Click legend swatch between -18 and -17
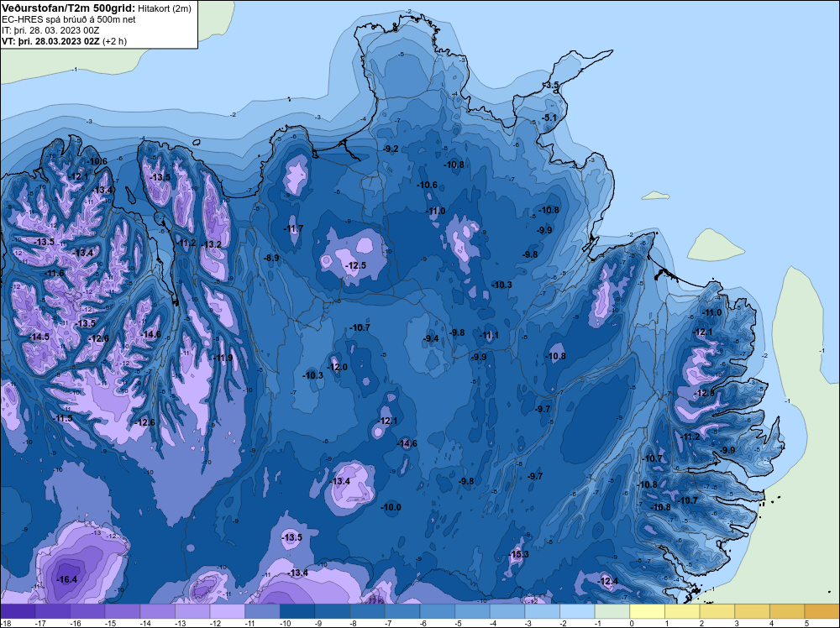 point(18,611)
